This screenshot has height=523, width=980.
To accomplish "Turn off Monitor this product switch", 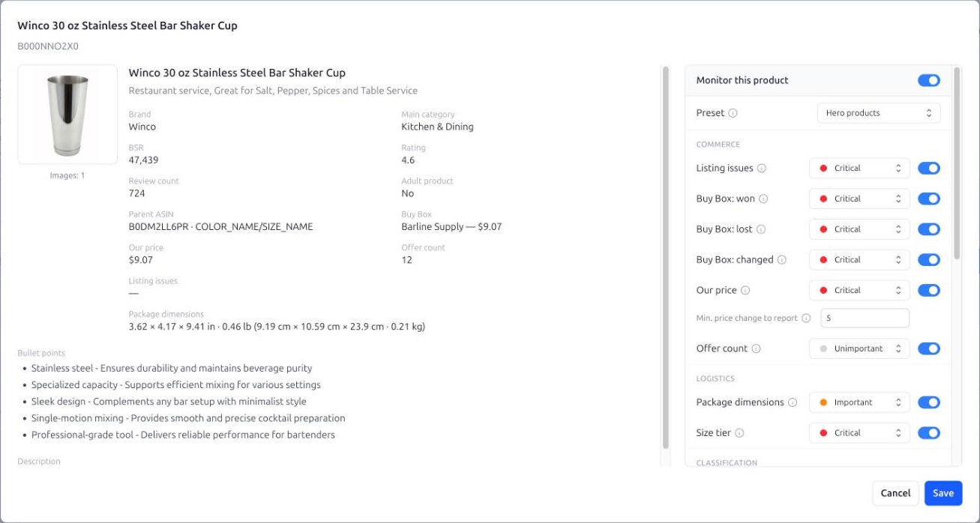I will 929,80.
